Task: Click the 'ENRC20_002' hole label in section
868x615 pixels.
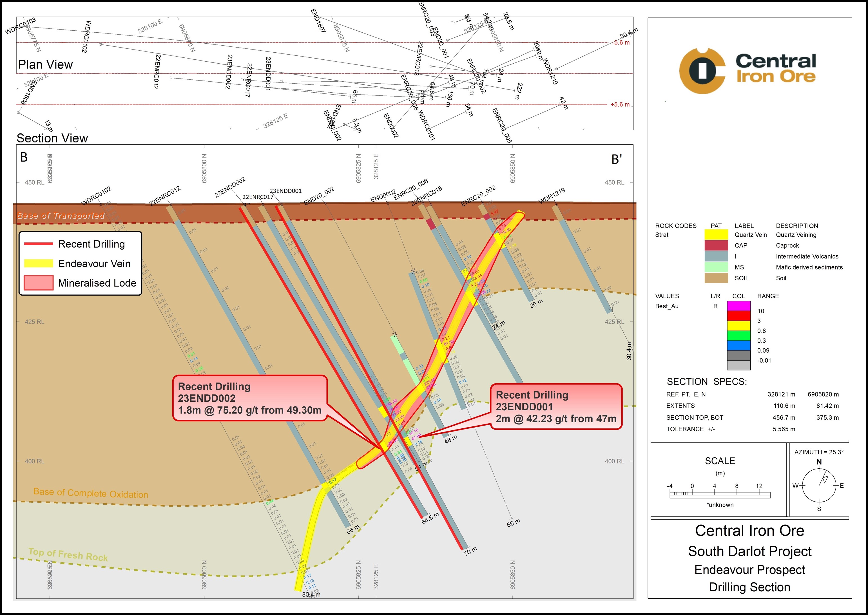Action: click(478, 196)
